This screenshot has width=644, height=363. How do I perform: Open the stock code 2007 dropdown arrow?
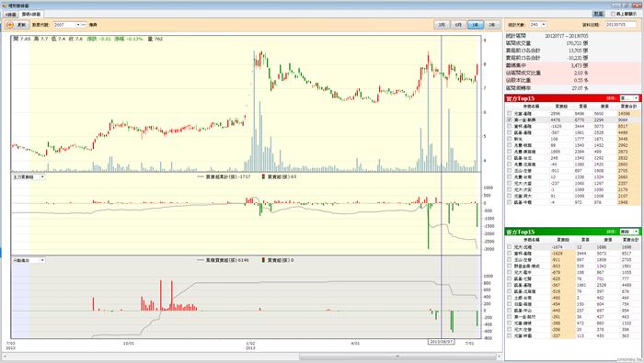point(77,25)
